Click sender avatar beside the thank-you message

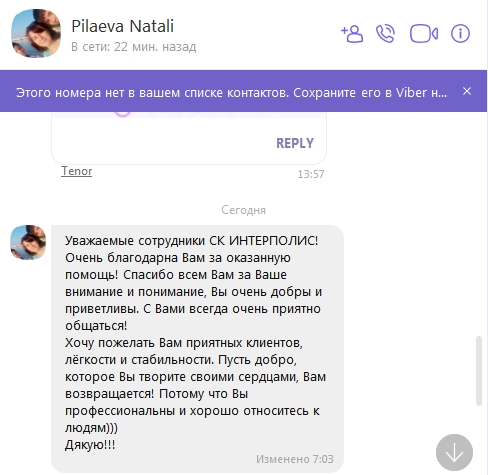coord(28,242)
